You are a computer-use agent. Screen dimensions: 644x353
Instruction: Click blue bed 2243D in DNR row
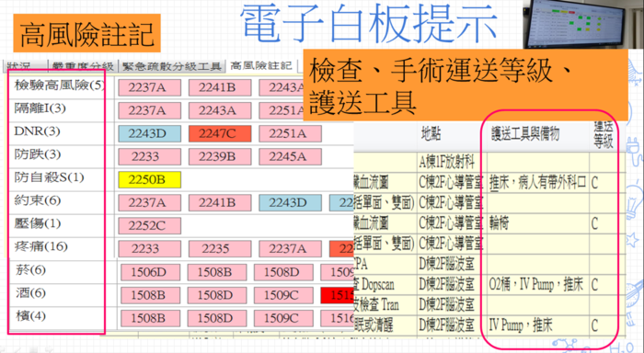click(149, 134)
